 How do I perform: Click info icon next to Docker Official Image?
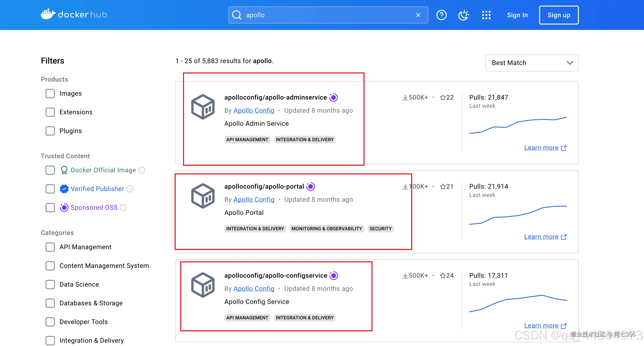[x=142, y=170]
